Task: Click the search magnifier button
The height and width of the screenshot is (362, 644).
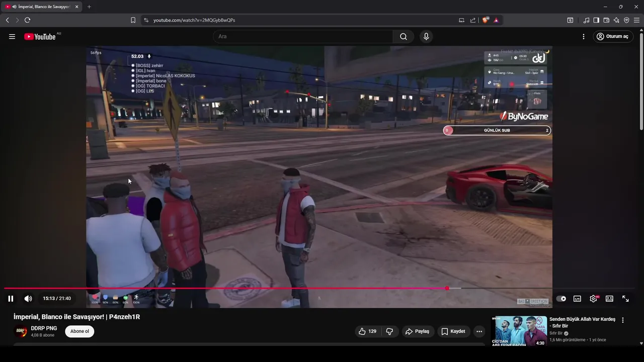Action: [x=404, y=37]
